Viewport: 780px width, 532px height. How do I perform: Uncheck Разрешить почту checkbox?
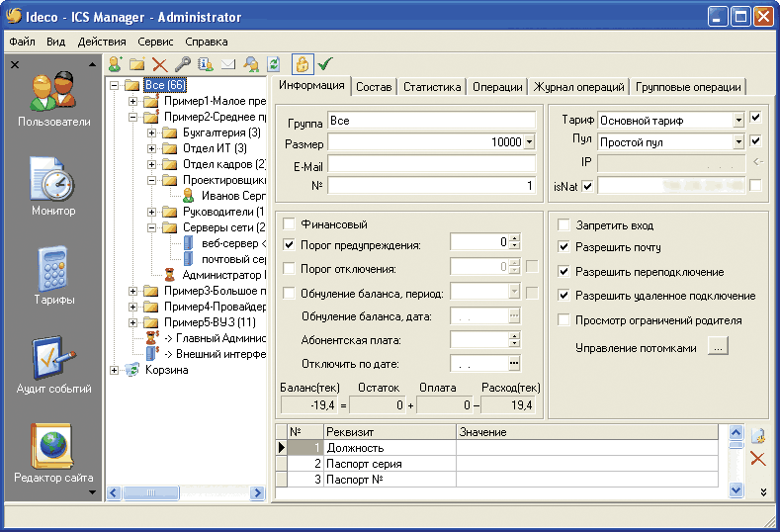(564, 247)
